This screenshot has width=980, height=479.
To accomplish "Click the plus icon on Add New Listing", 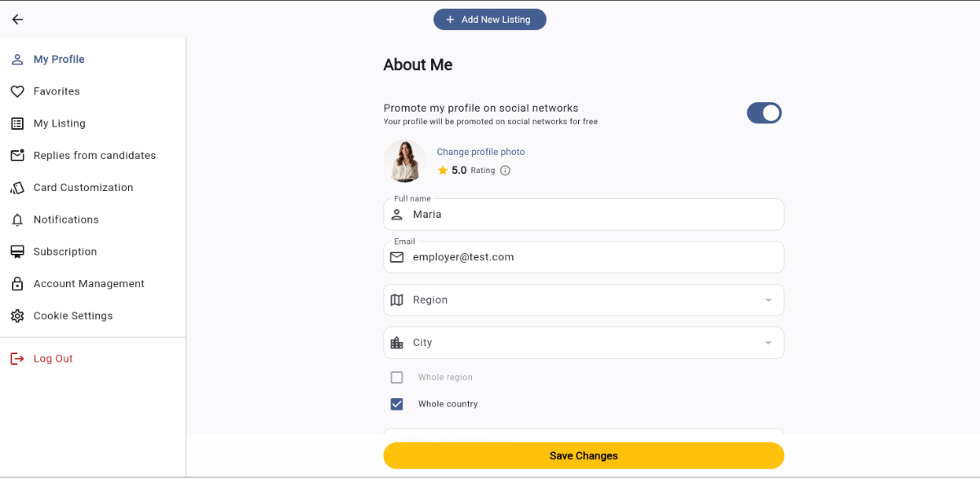I will pyautogui.click(x=450, y=20).
